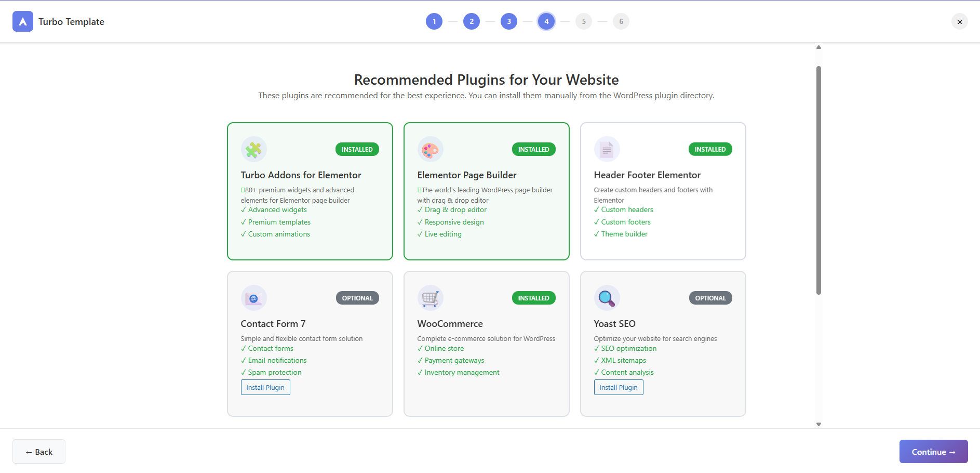Click the Premium templates feature
This screenshot has height=473, width=980.
click(276, 222)
